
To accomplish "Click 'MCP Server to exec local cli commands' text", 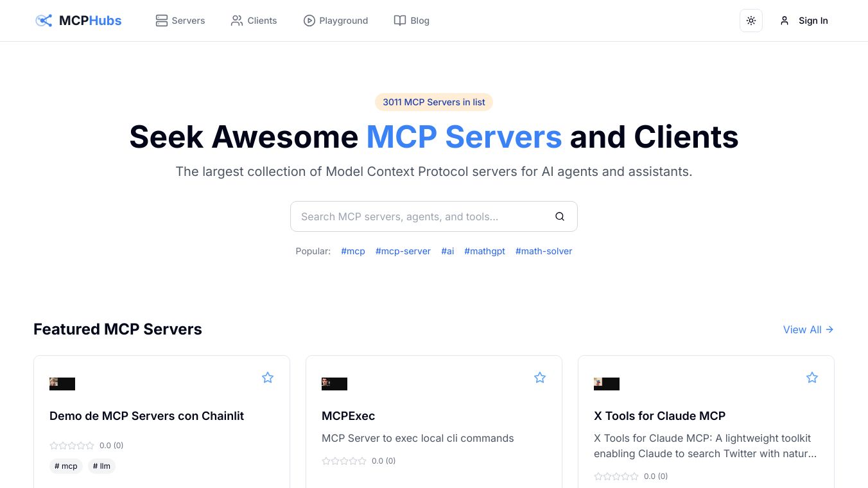I will 418,439.
